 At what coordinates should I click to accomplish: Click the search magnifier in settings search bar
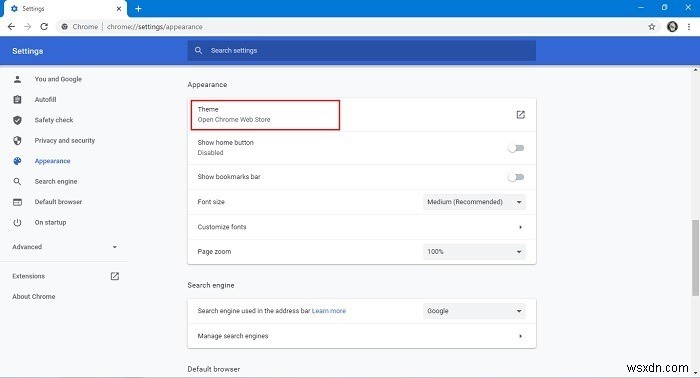(x=198, y=50)
